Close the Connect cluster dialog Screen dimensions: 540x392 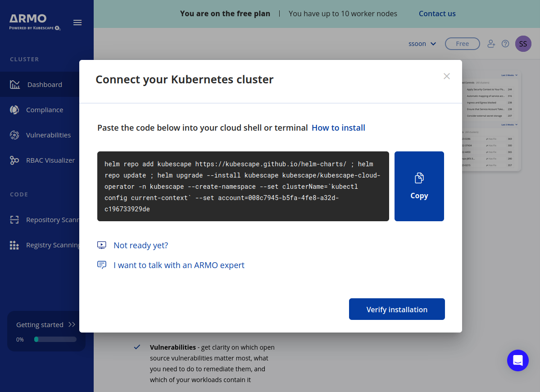[447, 76]
